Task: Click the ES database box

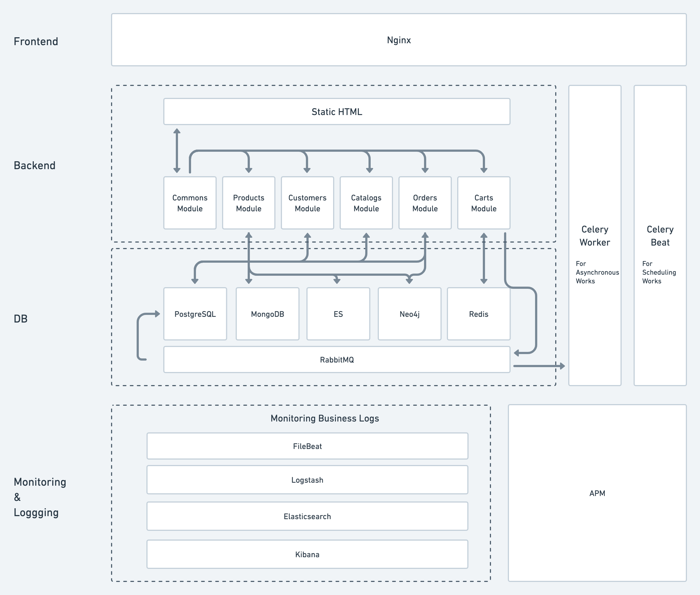Action: [338, 314]
